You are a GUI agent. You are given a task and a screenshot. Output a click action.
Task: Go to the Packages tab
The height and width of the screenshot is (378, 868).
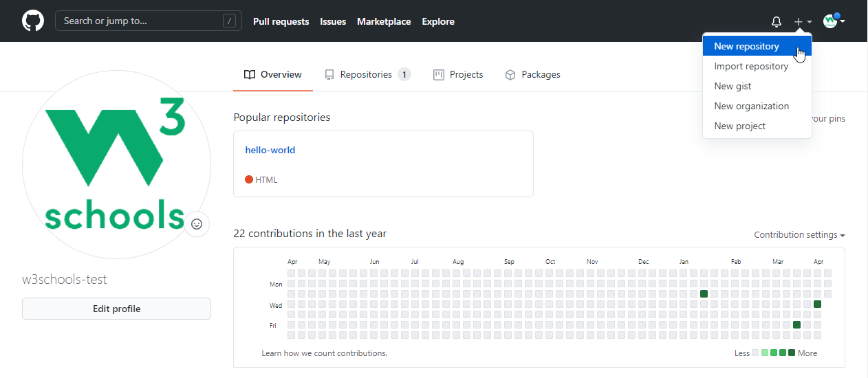pos(532,75)
